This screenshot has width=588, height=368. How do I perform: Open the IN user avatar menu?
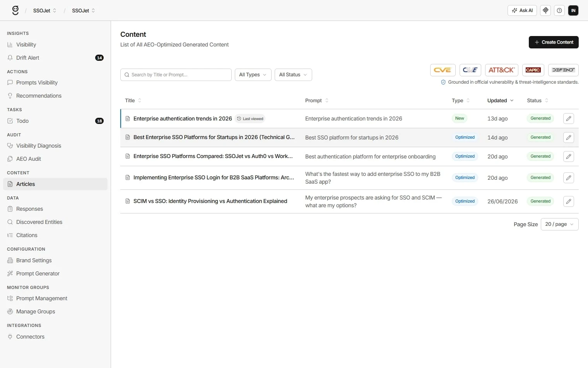[x=573, y=10]
